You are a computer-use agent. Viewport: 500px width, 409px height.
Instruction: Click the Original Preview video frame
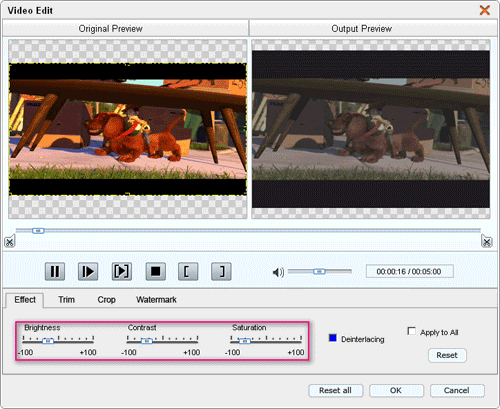(128, 129)
